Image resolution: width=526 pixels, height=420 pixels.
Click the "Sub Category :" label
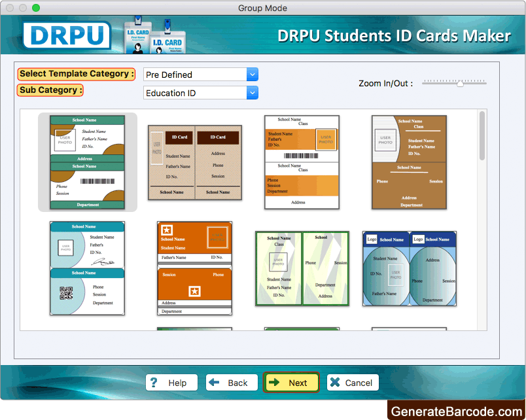tap(50, 90)
